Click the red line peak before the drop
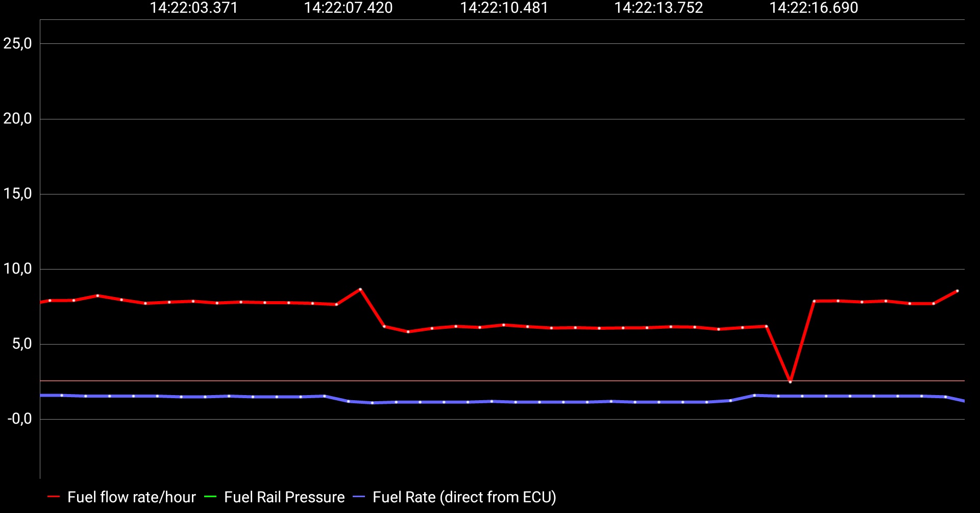The image size is (980, 513). pos(360,289)
